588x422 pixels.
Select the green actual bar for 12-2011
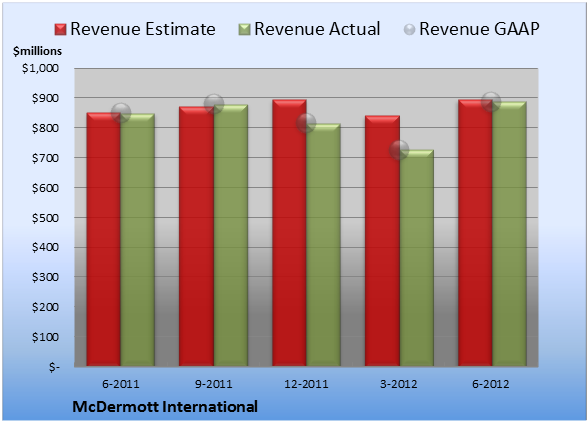323,245
